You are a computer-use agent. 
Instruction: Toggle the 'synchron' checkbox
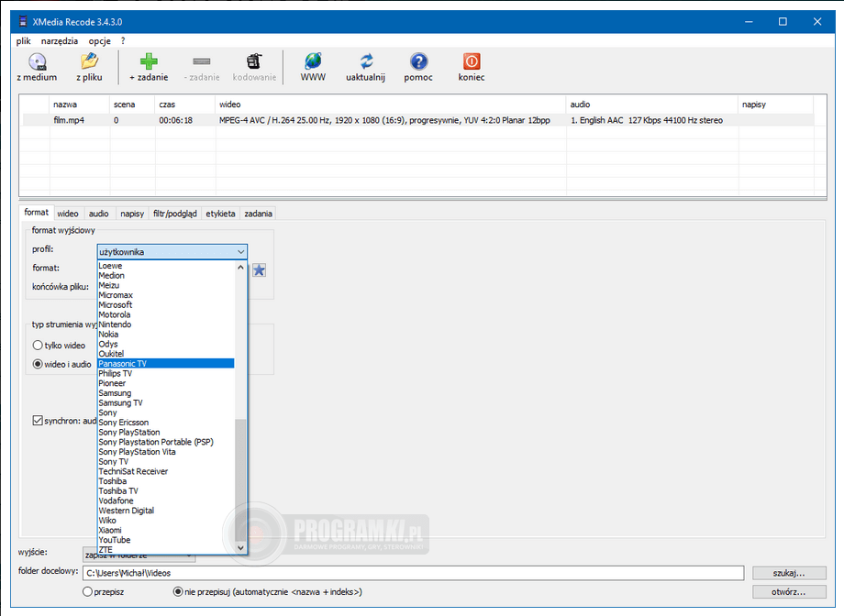38,421
